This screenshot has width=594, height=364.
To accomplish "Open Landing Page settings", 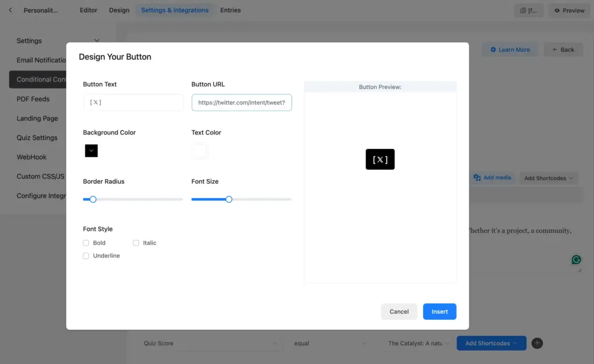I will tap(38, 118).
